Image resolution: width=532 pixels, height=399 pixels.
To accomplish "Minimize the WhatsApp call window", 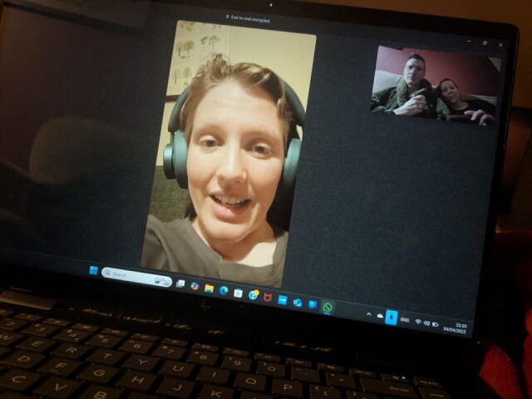I will point(469,42).
